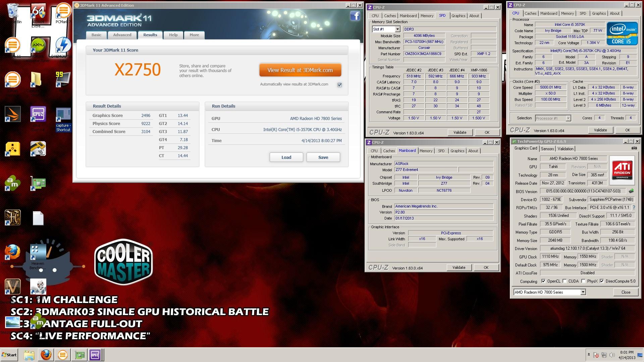Click the Graphics Score value 2496

tap(146, 115)
